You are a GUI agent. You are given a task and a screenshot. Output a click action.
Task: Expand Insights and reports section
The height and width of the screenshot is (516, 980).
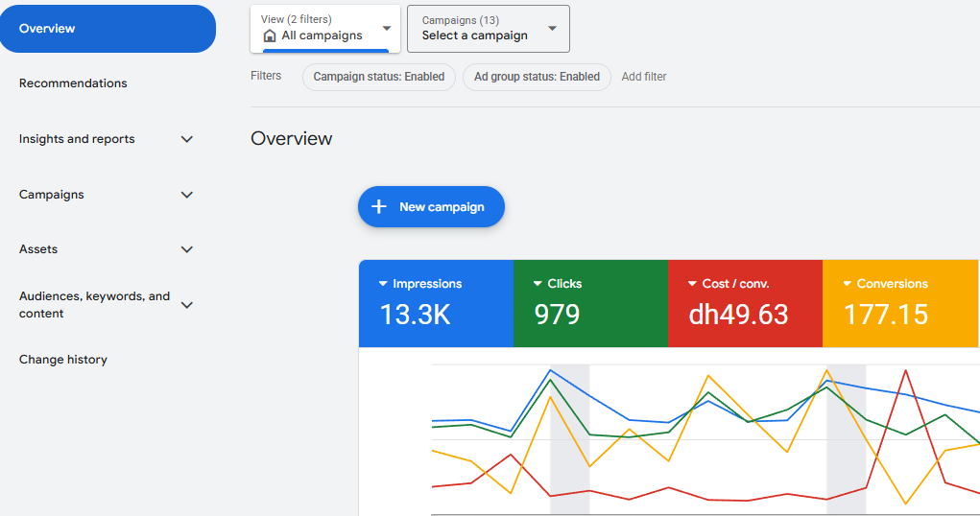[187, 139]
